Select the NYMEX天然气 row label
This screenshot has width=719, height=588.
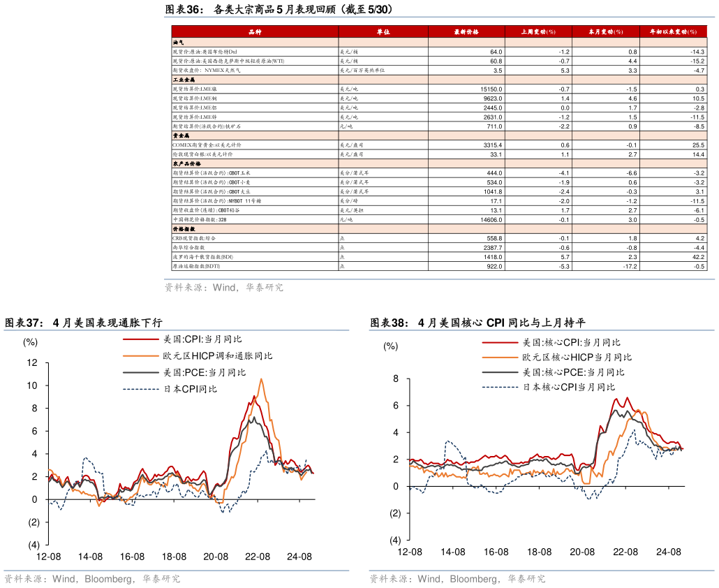(216, 71)
